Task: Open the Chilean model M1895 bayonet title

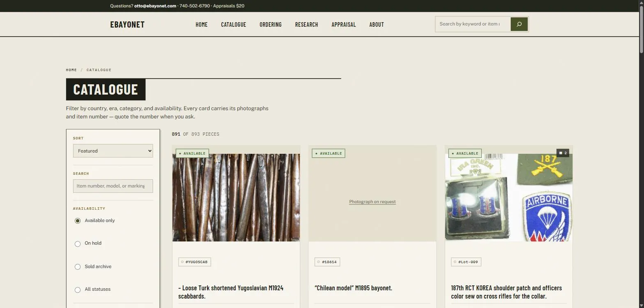Action: pos(353,288)
